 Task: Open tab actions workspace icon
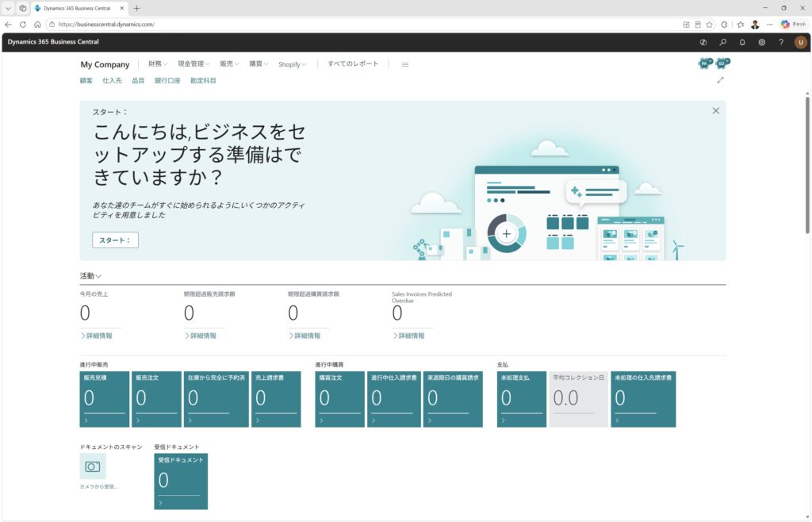coord(23,8)
